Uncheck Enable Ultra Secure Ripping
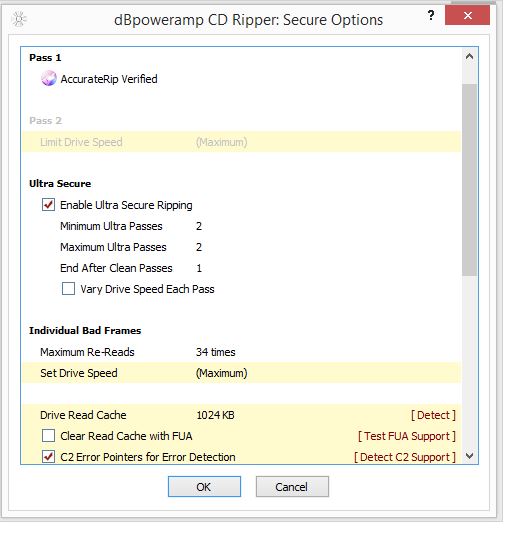This screenshot has height=540, width=511. [x=49, y=205]
